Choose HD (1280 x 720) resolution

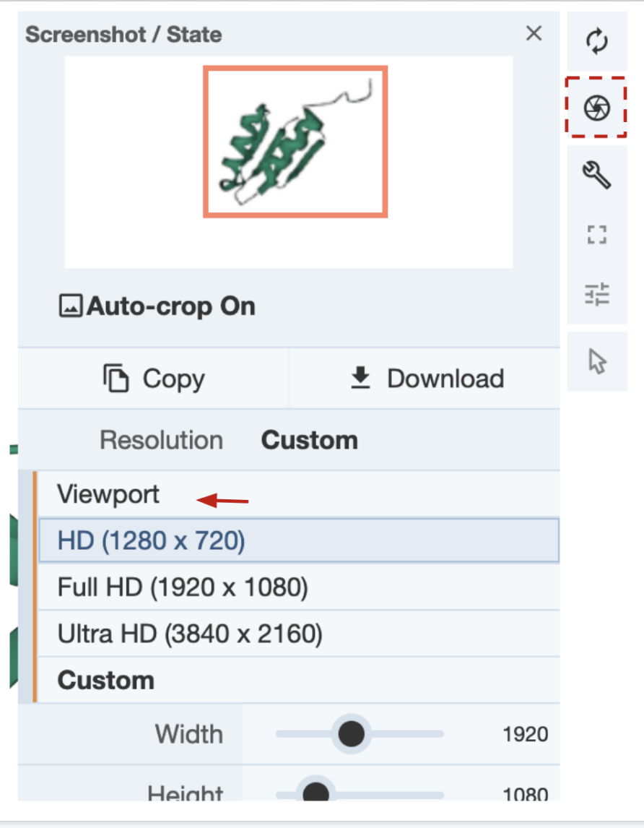[152, 540]
